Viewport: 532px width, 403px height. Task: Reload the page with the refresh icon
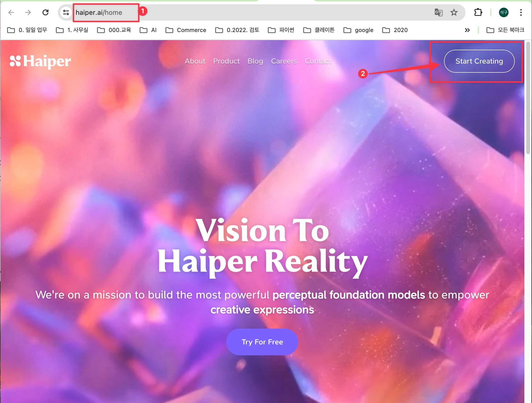coord(45,12)
